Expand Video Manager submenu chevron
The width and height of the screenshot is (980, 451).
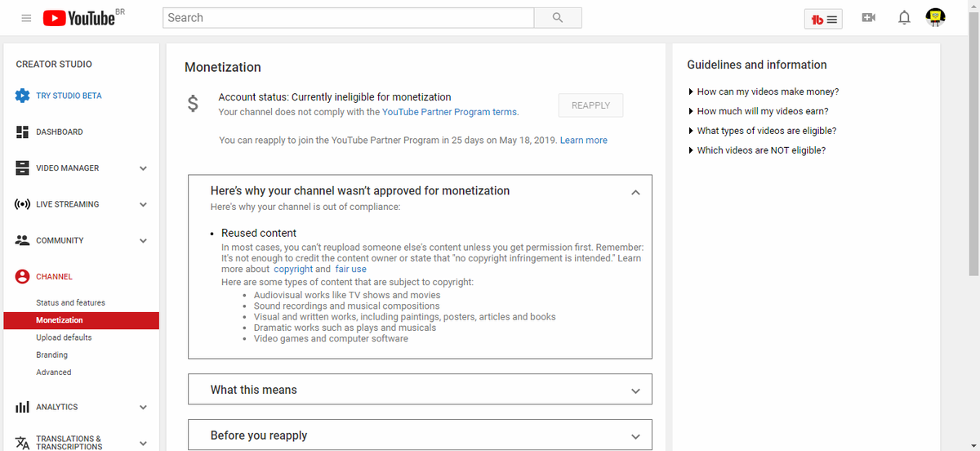coord(143,168)
